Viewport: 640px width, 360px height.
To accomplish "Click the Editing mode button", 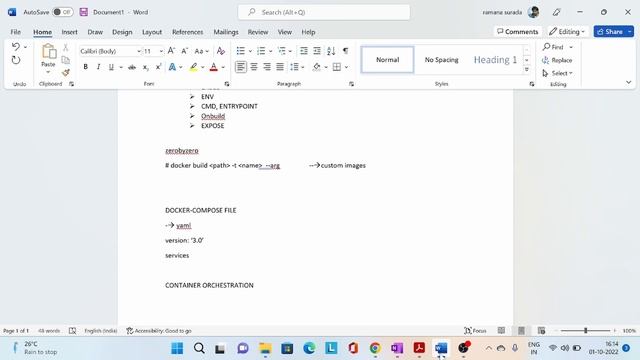I will click(x=567, y=31).
